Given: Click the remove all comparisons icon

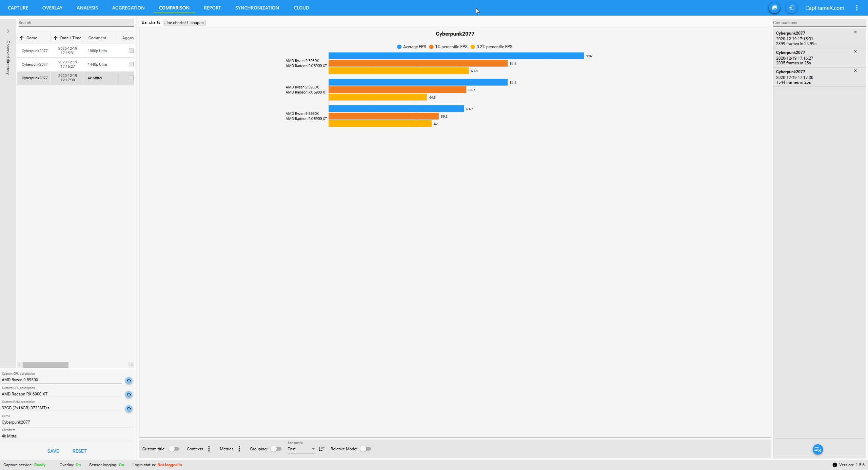Looking at the screenshot, I should (x=817, y=450).
